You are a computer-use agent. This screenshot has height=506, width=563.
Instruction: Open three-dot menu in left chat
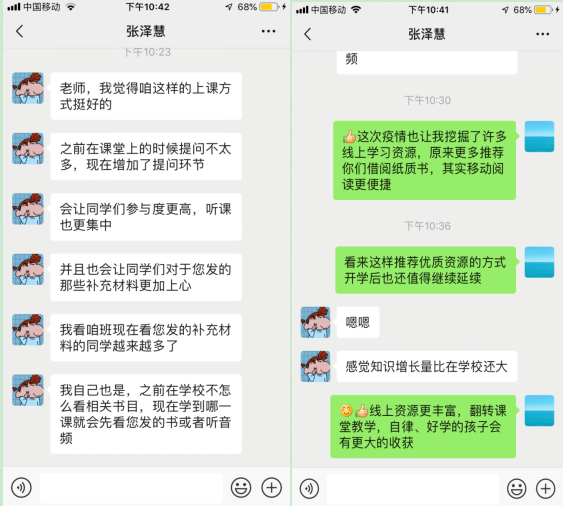pos(268,32)
